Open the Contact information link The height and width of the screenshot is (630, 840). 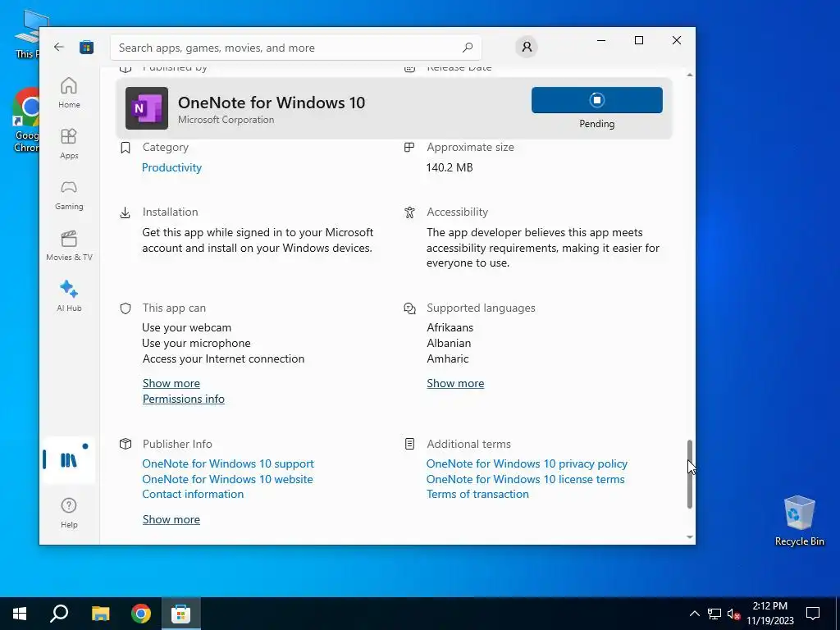tap(193, 494)
